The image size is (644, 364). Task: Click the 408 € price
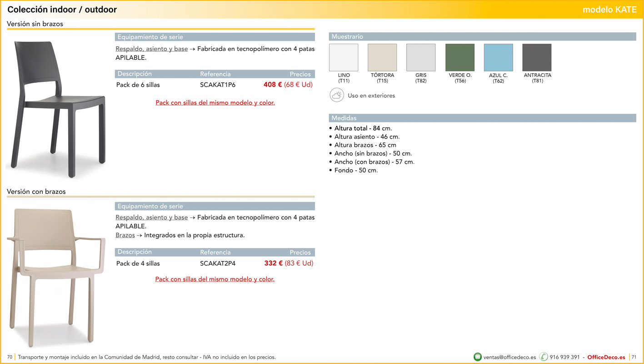(x=273, y=85)
